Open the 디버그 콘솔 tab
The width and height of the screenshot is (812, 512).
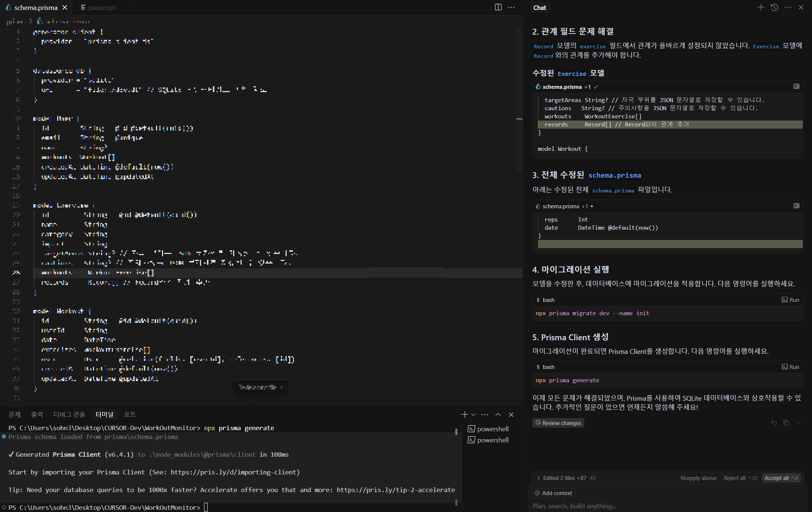[x=69, y=415]
